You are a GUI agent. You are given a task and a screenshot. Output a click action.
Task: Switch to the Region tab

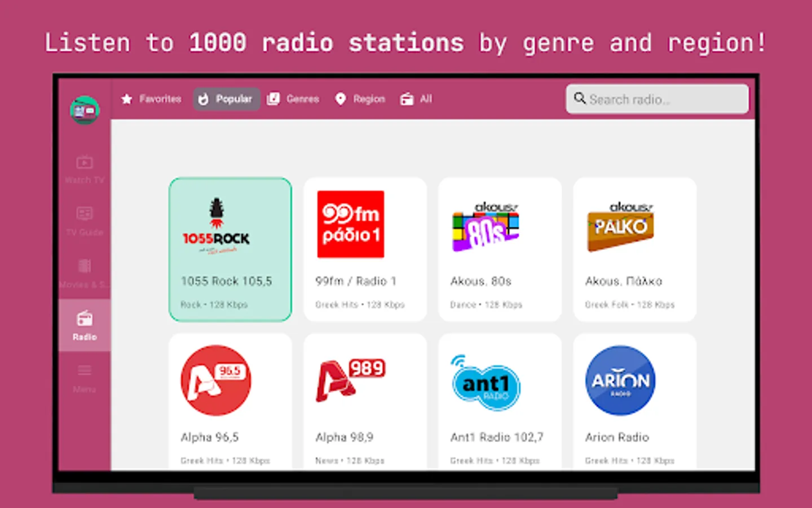point(360,99)
